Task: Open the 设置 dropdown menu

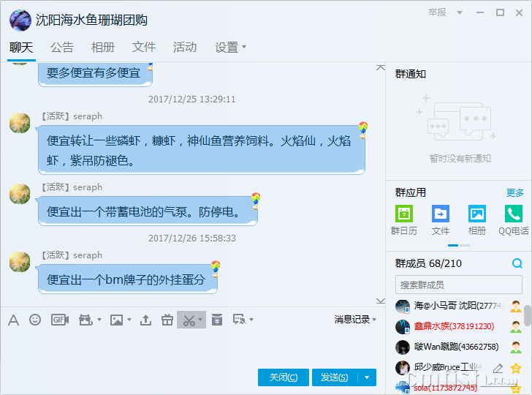Action: pos(230,48)
